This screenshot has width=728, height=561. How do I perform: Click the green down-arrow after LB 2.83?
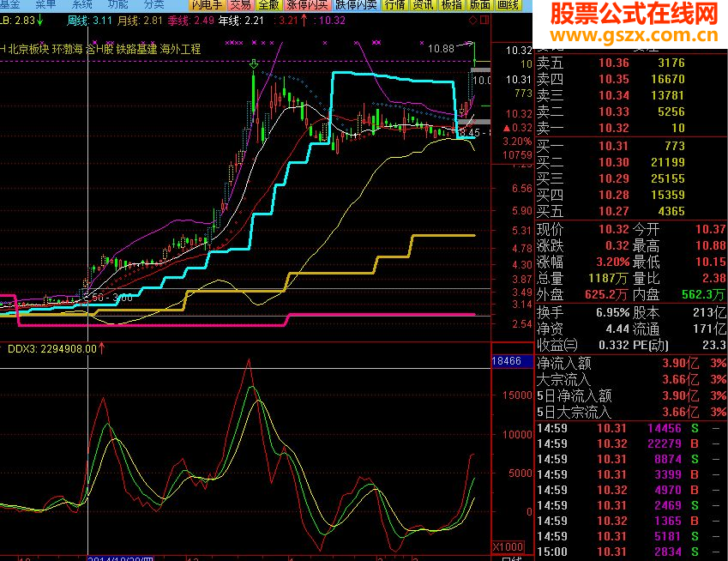[40, 20]
